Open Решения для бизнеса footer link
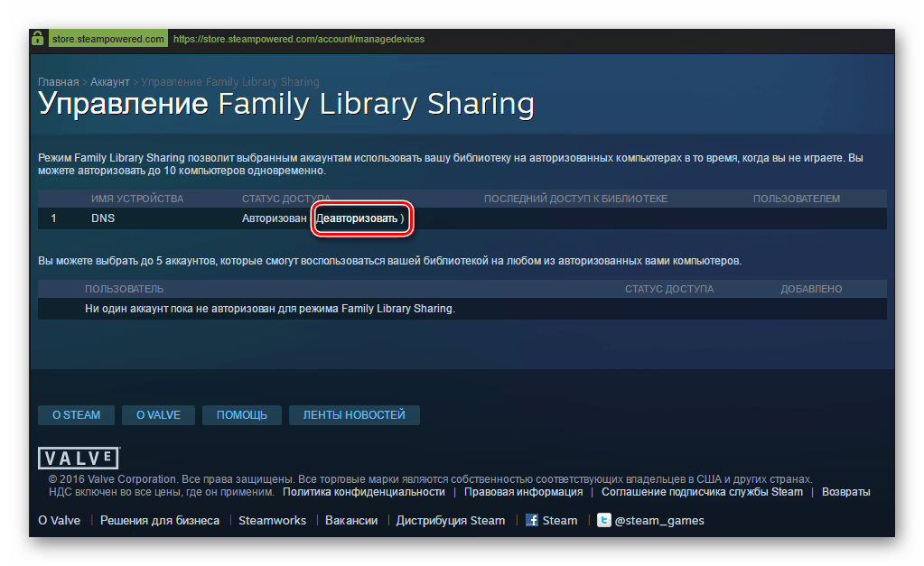This screenshot has width=924, height=566. (x=159, y=520)
